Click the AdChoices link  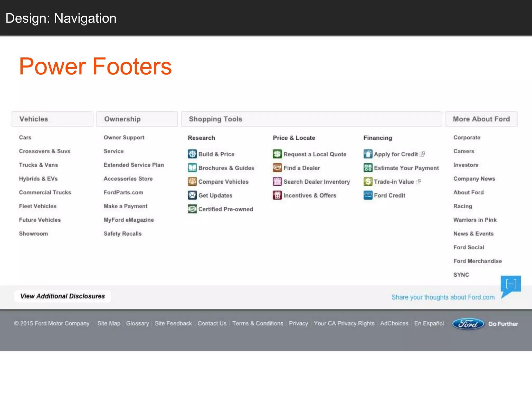point(394,324)
